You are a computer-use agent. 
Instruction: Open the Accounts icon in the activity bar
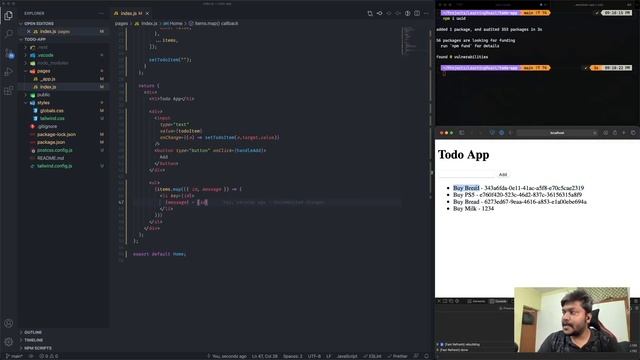8,323
